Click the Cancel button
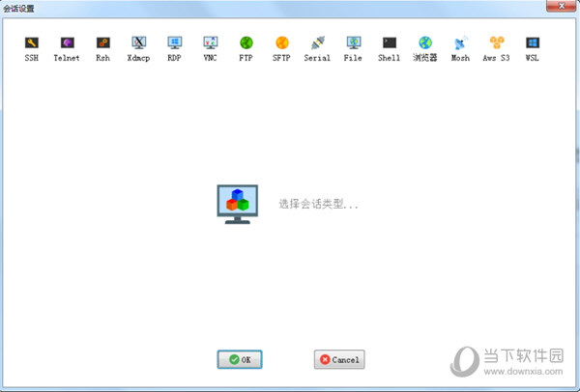580x392 pixels. [339, 359]
